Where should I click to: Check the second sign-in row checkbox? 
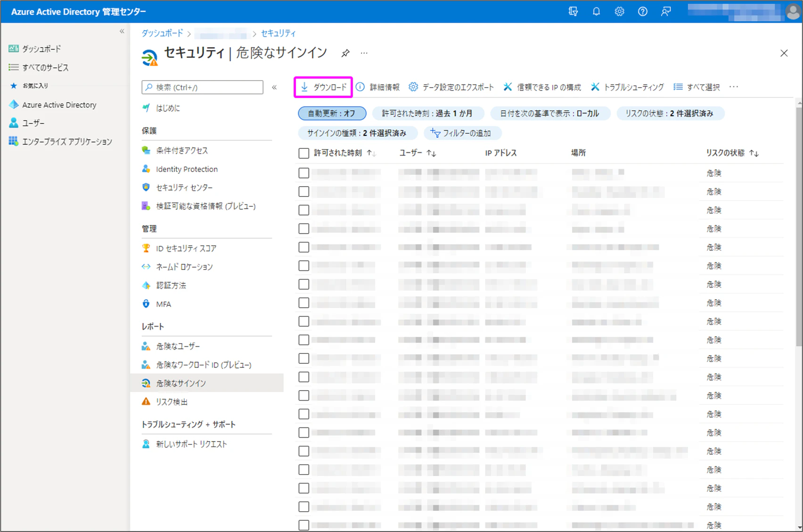[x=304, y=192]
